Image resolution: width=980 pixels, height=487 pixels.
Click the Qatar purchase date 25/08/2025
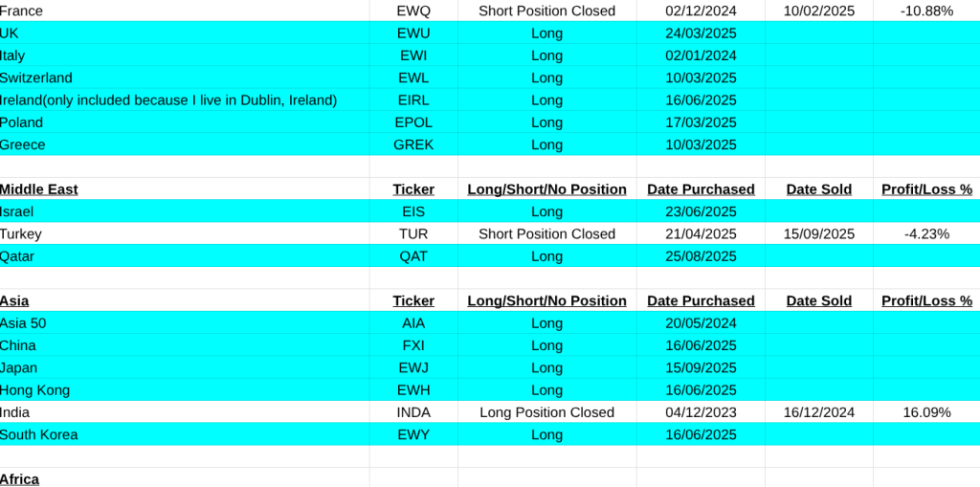pos(701,256)
